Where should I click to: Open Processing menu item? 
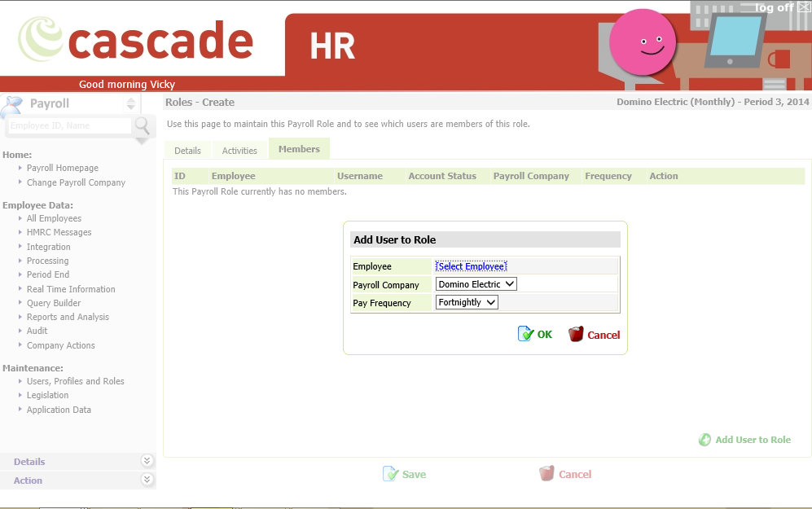[x=47, y=261]
